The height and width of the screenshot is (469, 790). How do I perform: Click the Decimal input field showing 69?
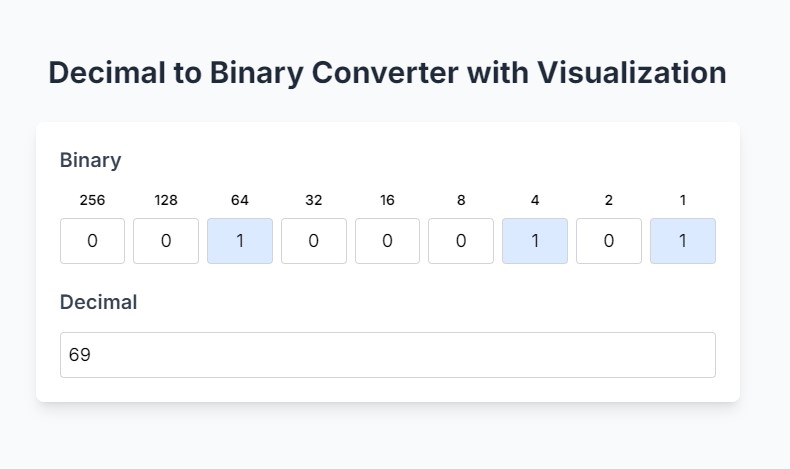click(388, 355)
